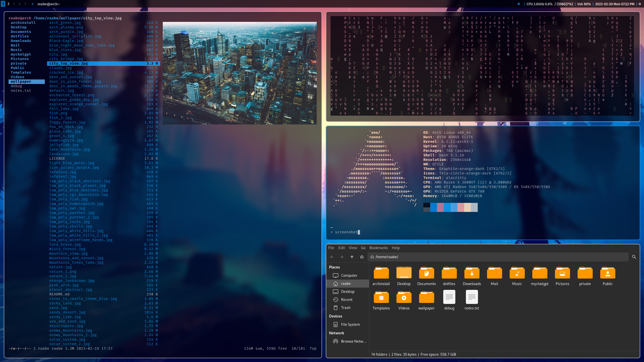The width and height of the screenshot is (644, 362).
Task: Open the Videos folder icon
Action: click(404, 298)
